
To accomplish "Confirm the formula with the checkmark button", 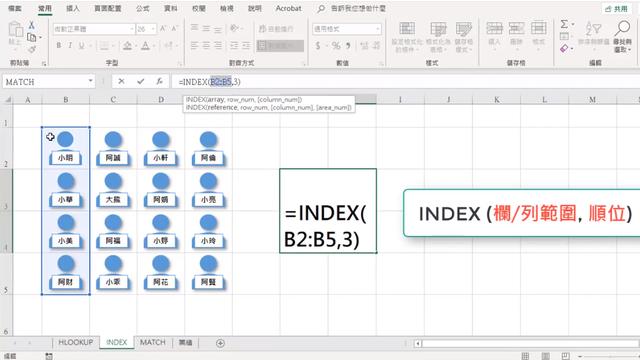I will (140, 82).
